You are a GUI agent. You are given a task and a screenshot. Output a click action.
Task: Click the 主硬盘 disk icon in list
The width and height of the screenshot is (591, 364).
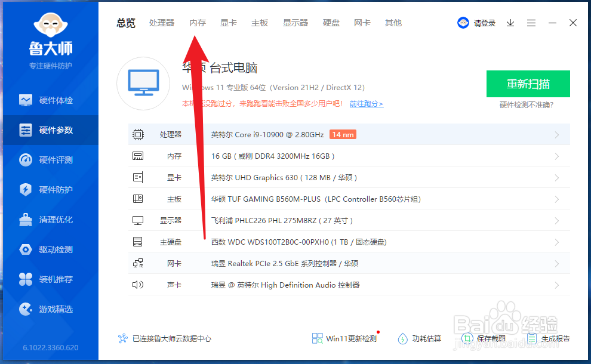tap(138, 242)
